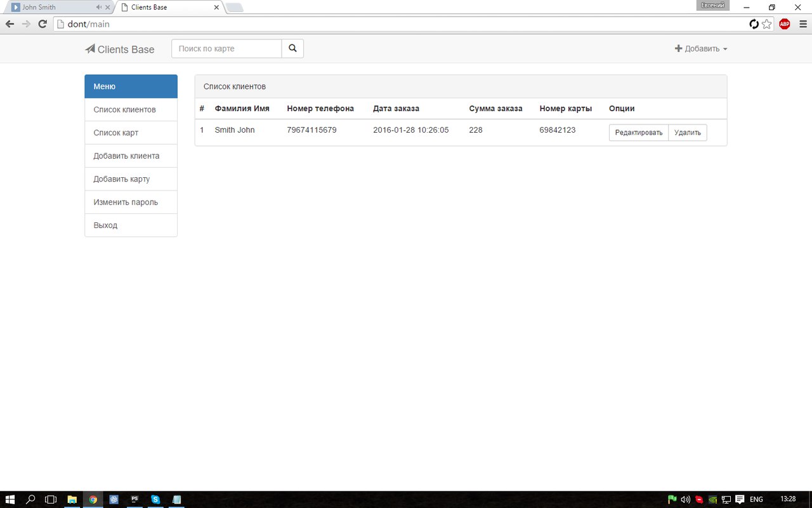This screenshot has height=508, width=812.
Task: Click the browser forward arrow
Action: point(26,24)
